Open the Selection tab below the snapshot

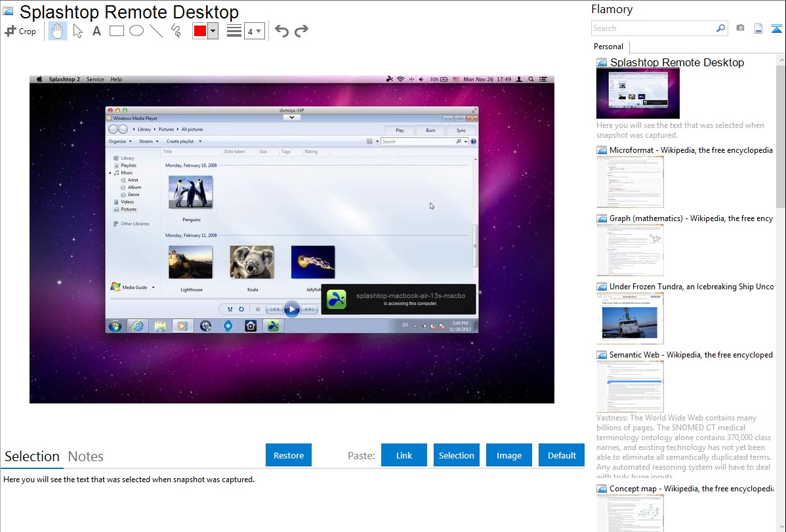(x=32, y=457)
